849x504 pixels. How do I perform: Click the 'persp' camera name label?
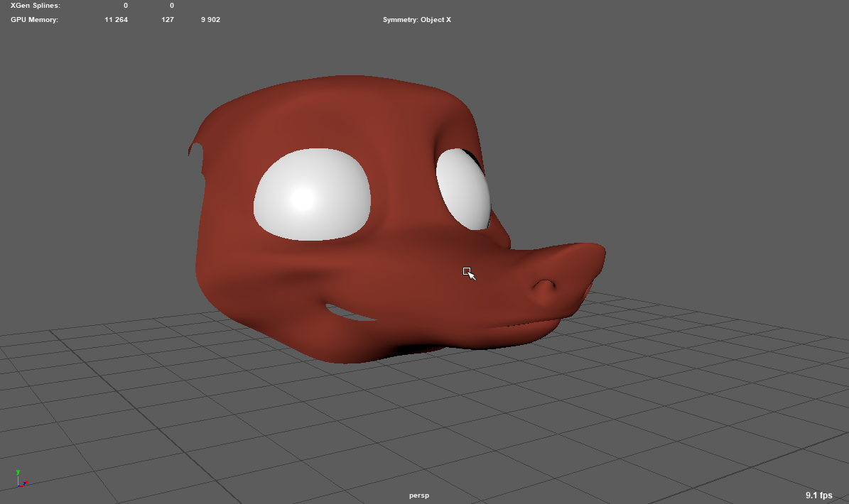pos(419,495)
